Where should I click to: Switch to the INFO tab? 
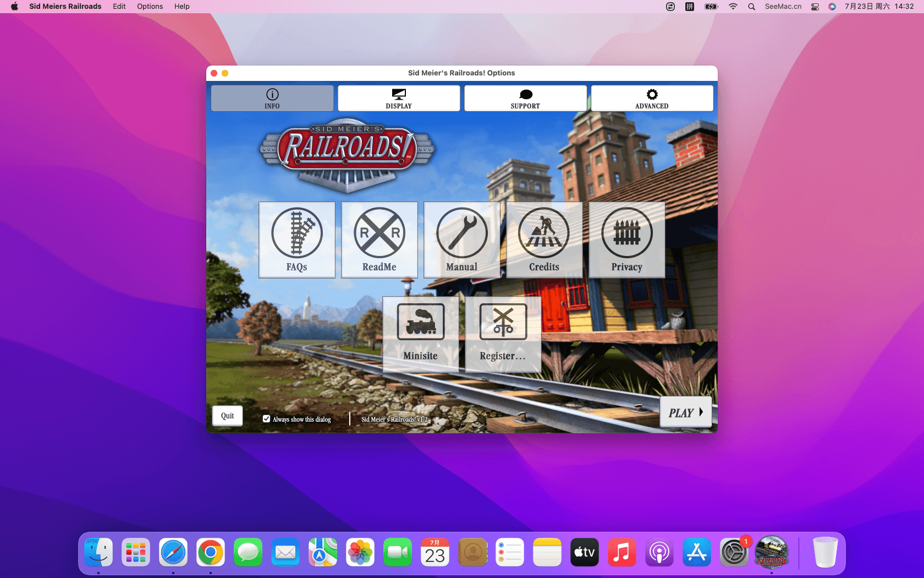(x=272, y=99)
